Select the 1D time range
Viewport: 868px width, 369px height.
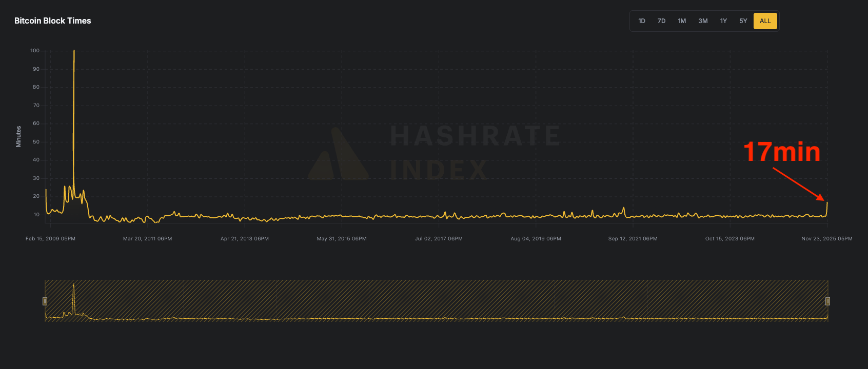pyautogui.click(x=641, y=21)
